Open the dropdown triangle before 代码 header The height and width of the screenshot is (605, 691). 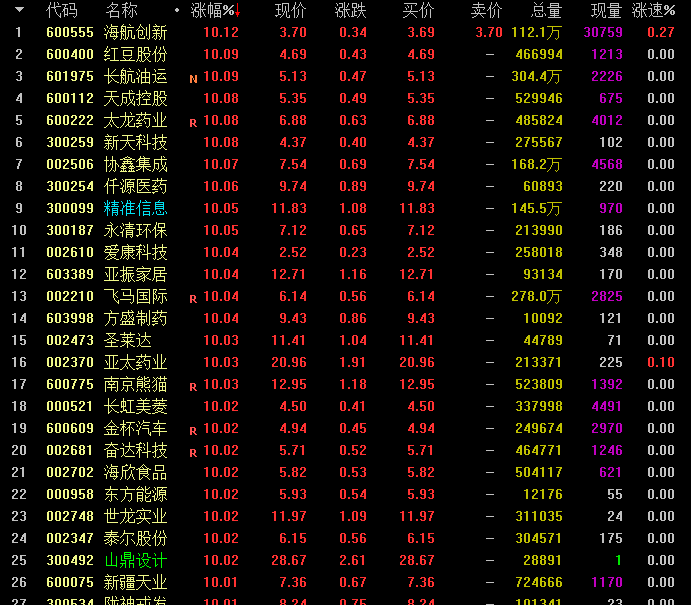19,9
